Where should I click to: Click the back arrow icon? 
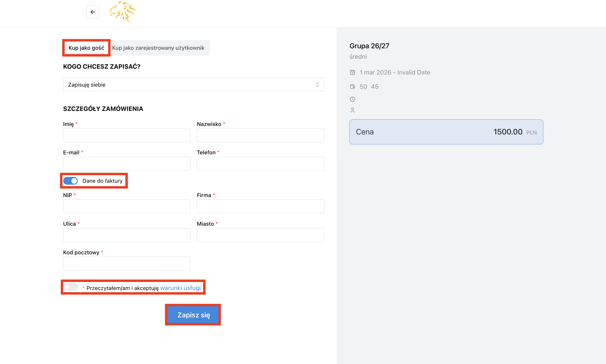click(x=93, y=12)
